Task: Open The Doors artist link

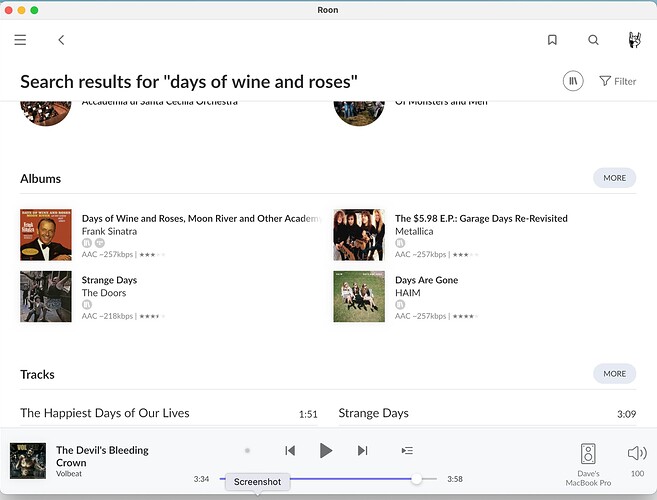Action: [x=104, y=293]
